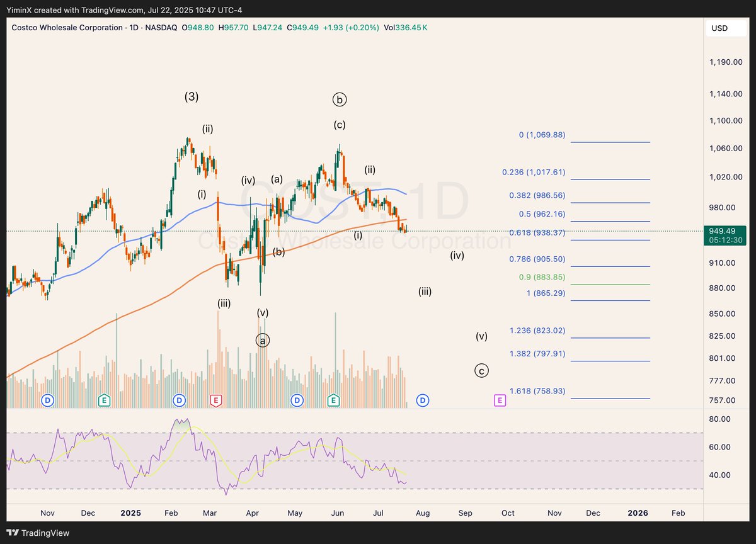Click the 1,190.00 price axis label
756x544 pixels.
pyautogui.click(x=727, y=62)
